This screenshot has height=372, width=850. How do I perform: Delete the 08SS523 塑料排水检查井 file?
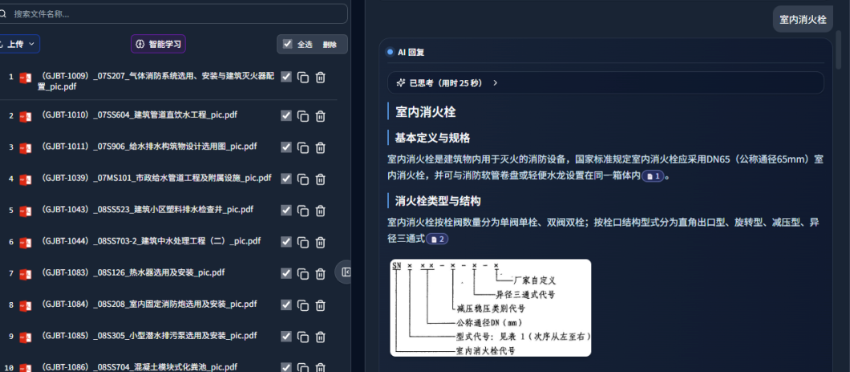320,211
